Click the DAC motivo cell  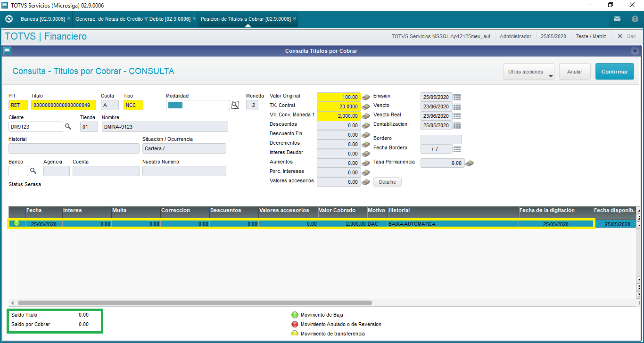coord(377,224)
